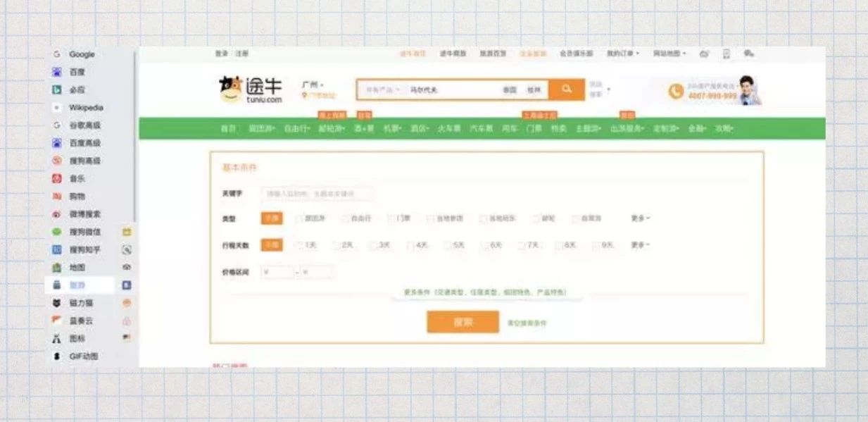The height and width of the screenshot is (422, 868).
Task: Click inside the 关键字 keyword input field
Action: 317,194
